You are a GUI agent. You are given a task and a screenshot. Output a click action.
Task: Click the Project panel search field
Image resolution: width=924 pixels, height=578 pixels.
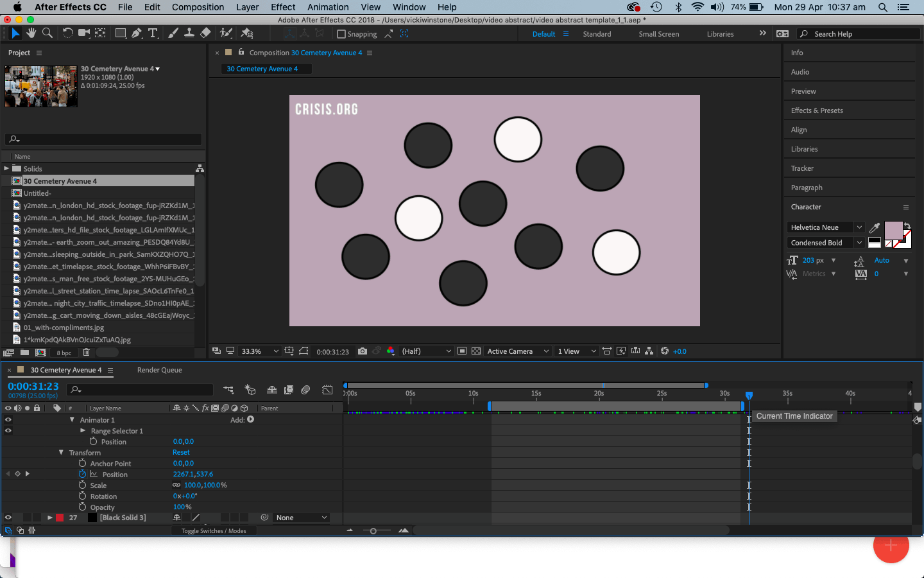[x=103, y=139]
